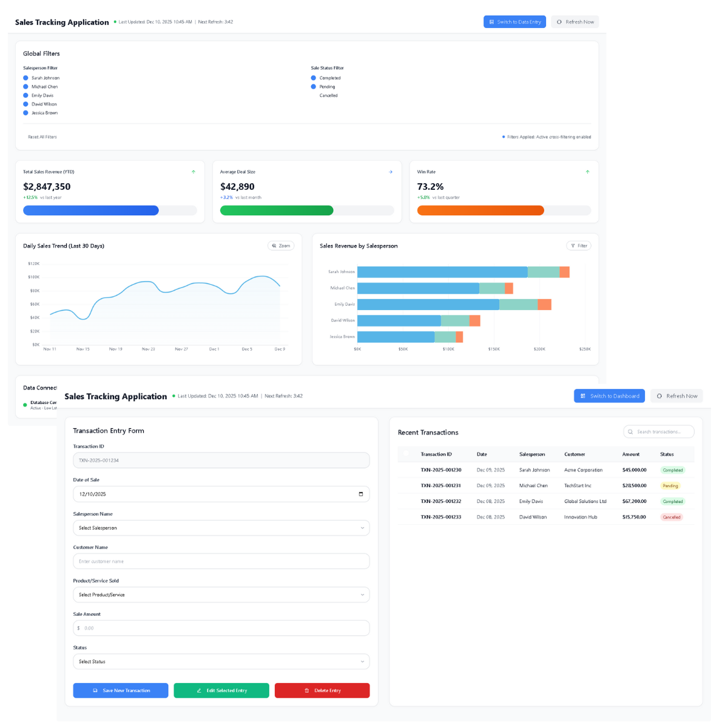
Task: Open the Select Status dropdown
Action: tap(221, 661)
